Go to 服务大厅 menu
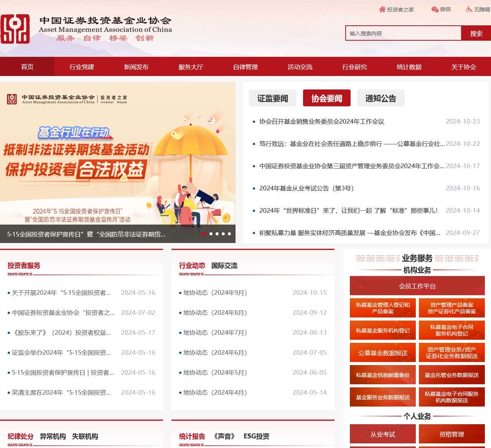The height and width of the screenshot is (448, 491). (191, 67)
